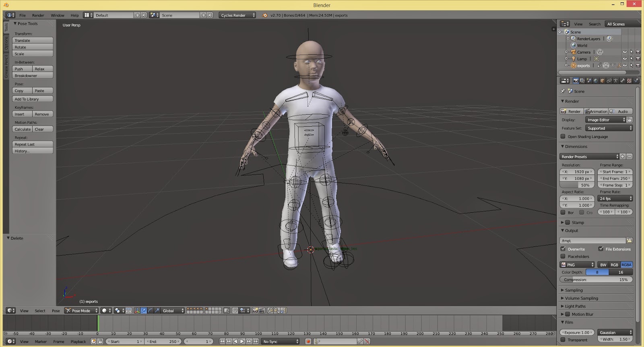Open the Window menu

click(58, 15)
